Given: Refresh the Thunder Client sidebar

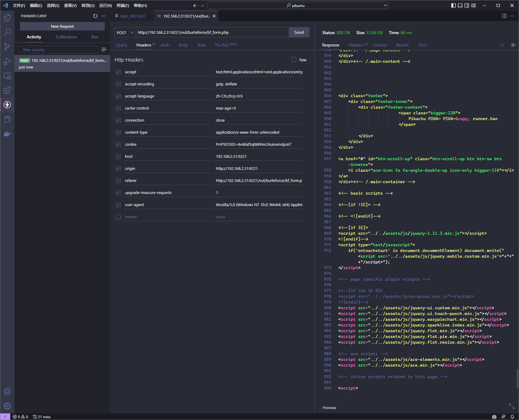Looking at the screenshot, I should (x=95, y=16).
